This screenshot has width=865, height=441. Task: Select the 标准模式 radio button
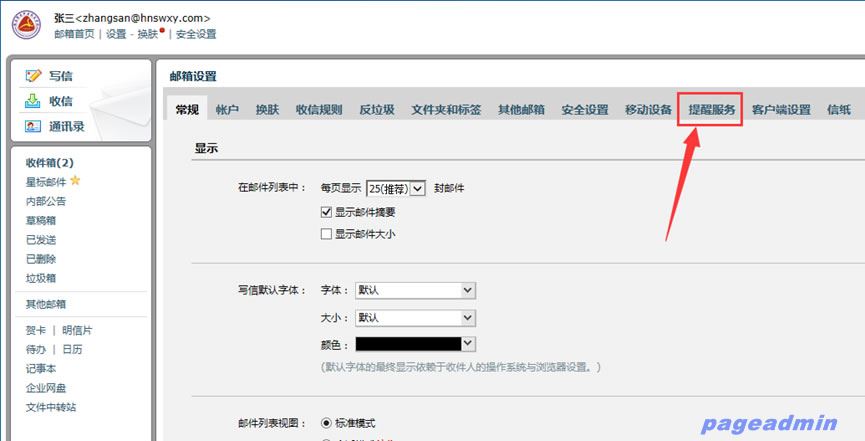(326, 423)
